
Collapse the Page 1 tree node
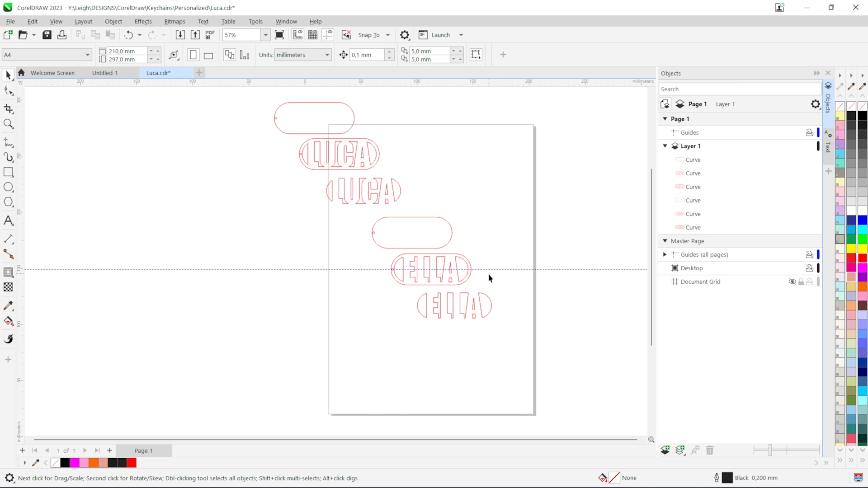(x=665, y=119)
